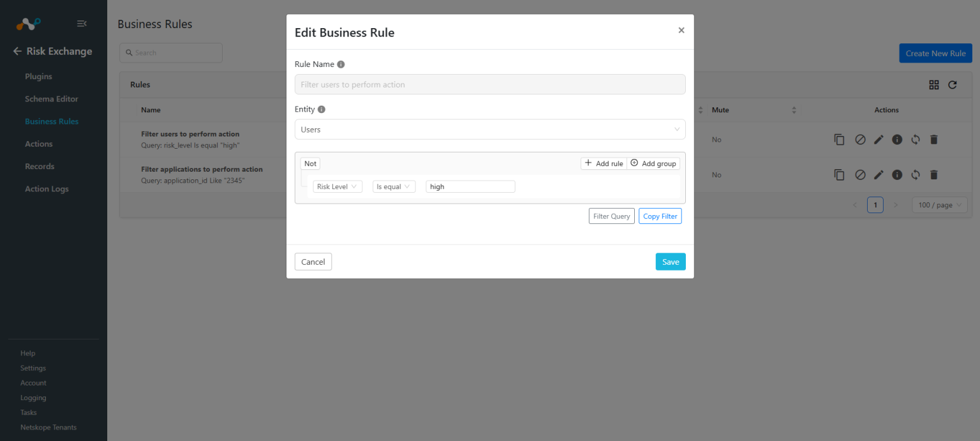
Task: Click the Copy Filter button
Action: (x=660, y=216)
